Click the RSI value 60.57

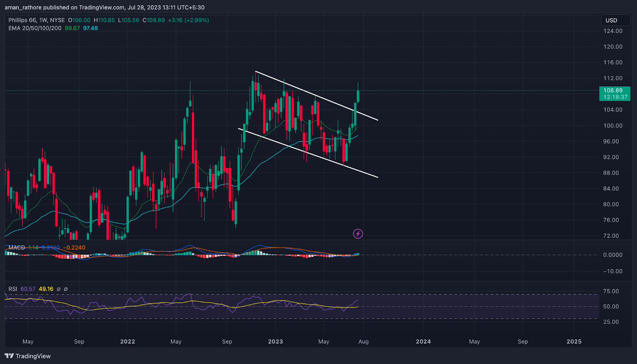[28, 289]
